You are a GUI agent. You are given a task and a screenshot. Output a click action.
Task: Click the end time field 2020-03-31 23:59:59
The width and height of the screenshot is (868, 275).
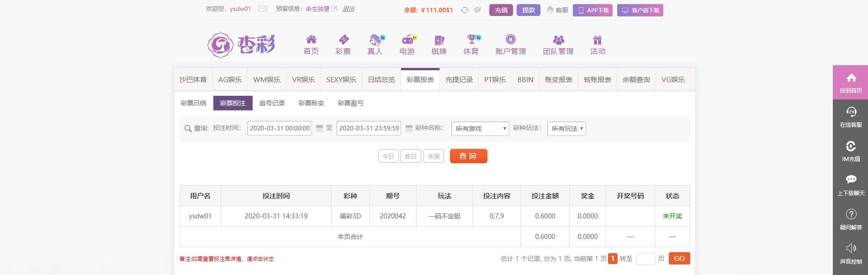pos(369,128)
